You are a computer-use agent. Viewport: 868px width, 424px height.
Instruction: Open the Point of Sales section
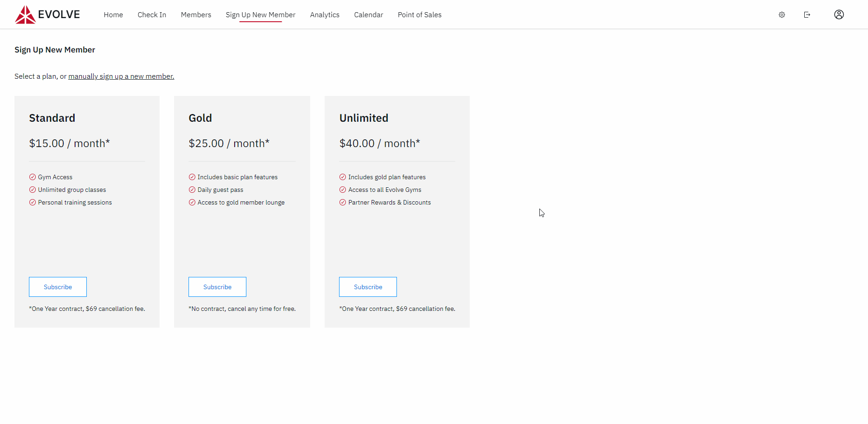419,14
